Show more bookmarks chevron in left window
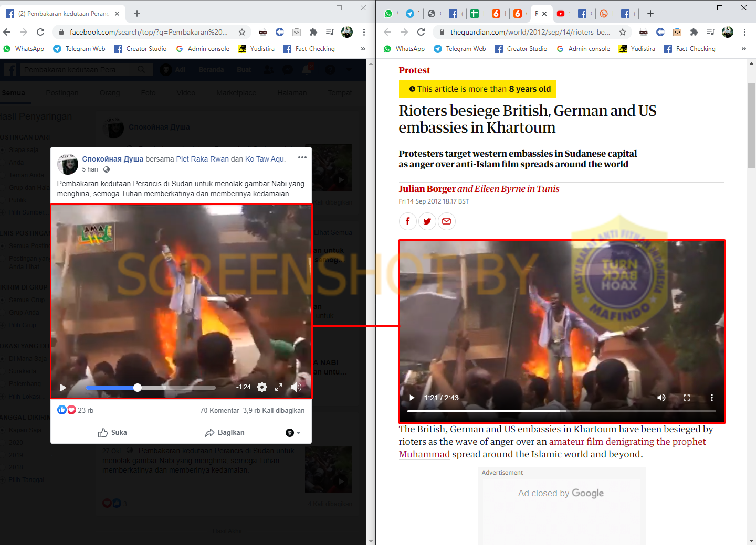 click(x=363, y=49)
